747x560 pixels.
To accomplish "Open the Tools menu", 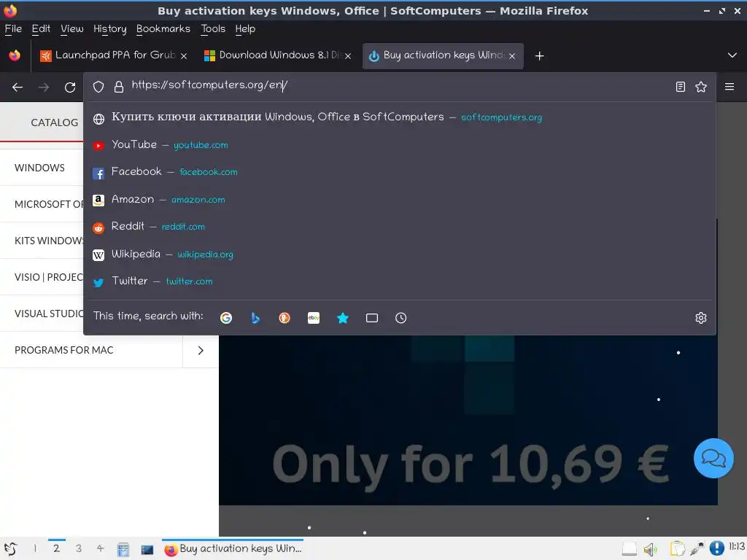I will 213,29.
